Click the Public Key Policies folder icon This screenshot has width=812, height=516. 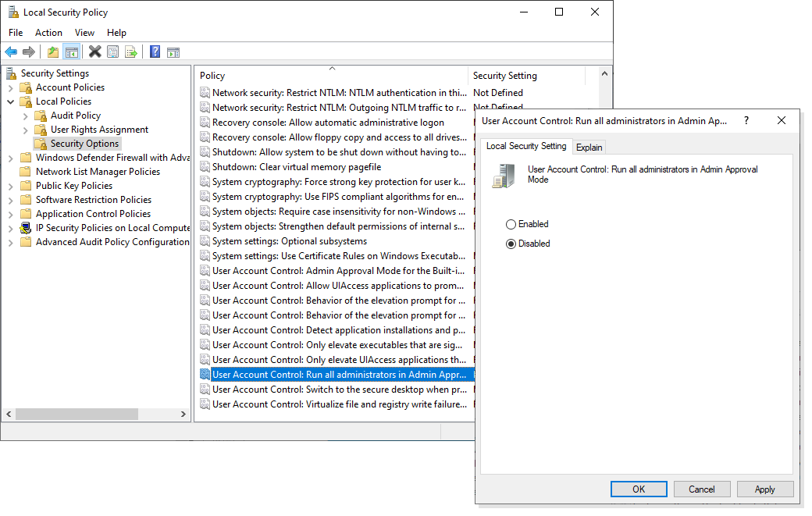pos(26,186)
